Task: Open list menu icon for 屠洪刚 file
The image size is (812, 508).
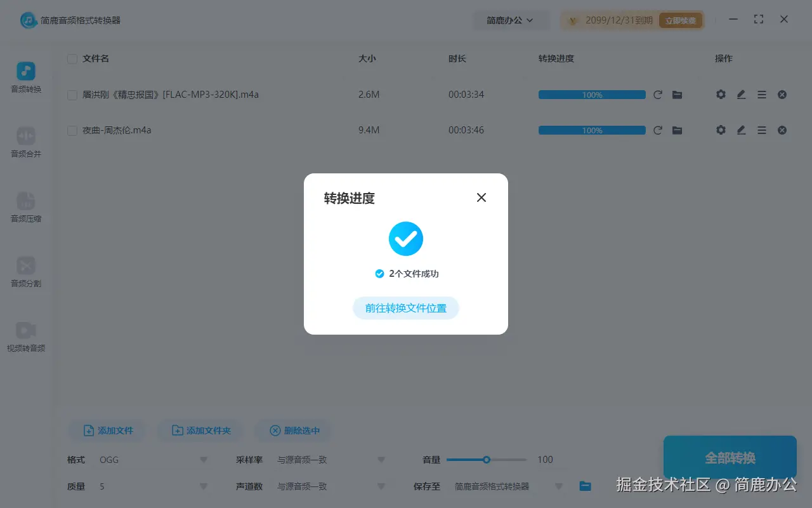Action: point(762,95)
